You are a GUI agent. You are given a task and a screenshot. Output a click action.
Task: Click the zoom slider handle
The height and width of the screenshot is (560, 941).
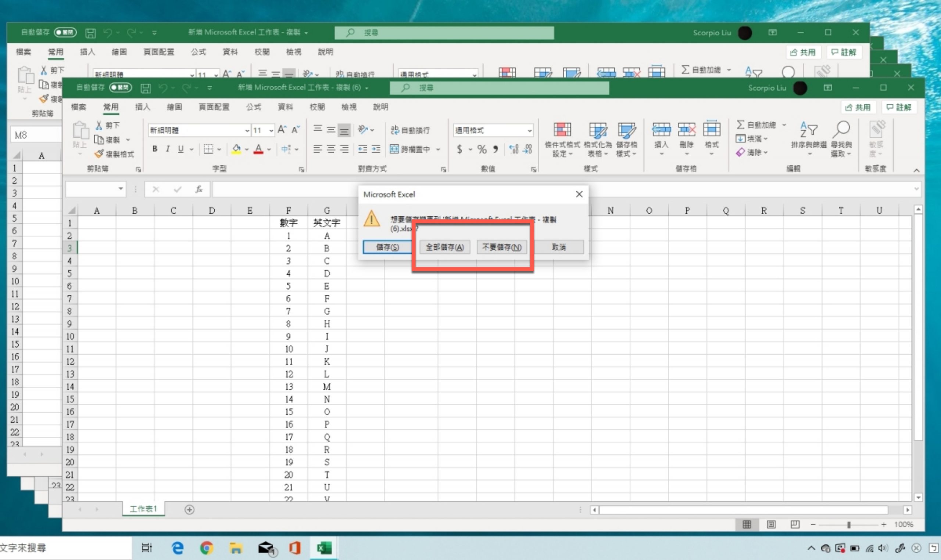849,524
